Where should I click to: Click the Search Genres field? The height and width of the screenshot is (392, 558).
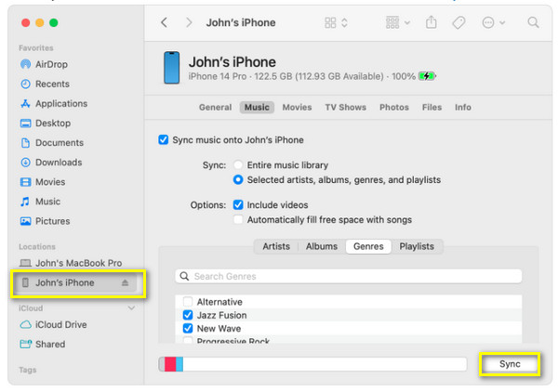click(x=349, y=276)
